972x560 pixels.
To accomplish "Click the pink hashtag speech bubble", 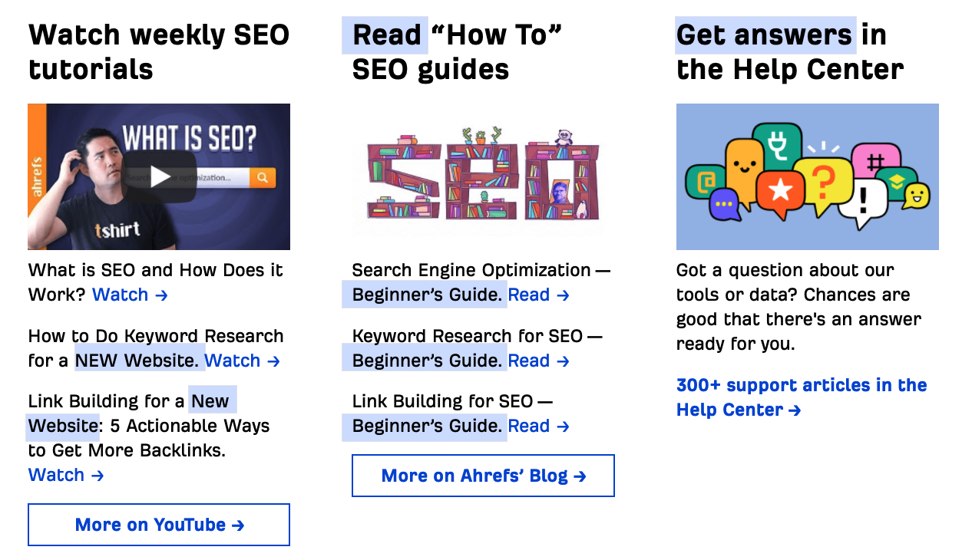I will [874, 160].
